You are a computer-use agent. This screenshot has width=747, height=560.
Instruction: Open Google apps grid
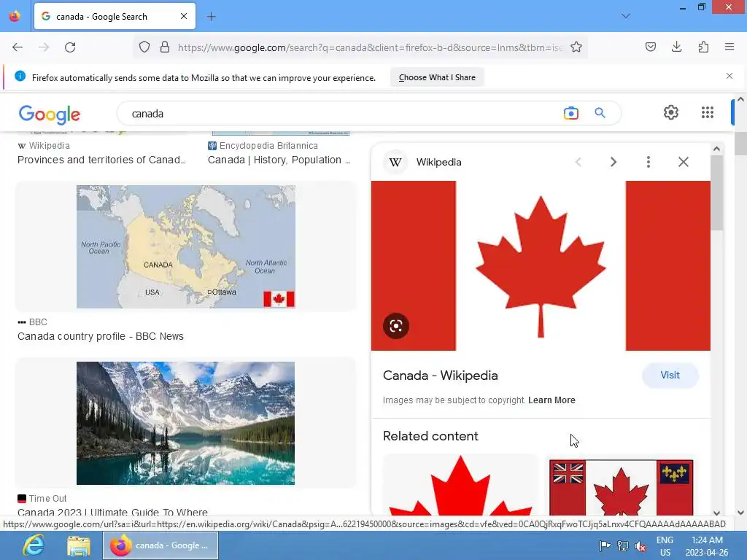coord(708,112)
